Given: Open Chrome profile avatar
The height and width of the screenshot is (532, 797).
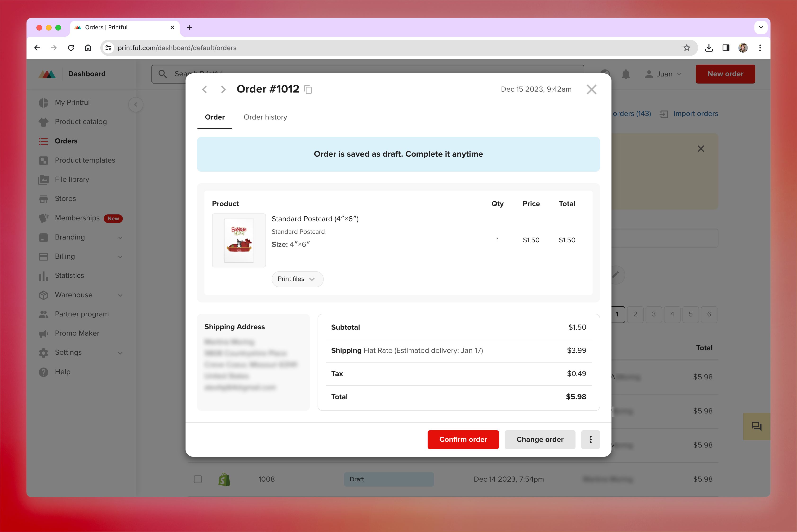Looking at the screenshot, I should point(743,48).
